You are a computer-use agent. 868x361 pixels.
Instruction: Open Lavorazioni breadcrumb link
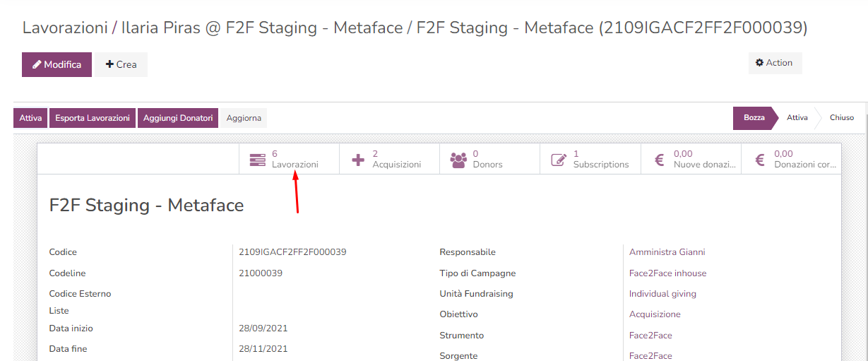(64, 28)
